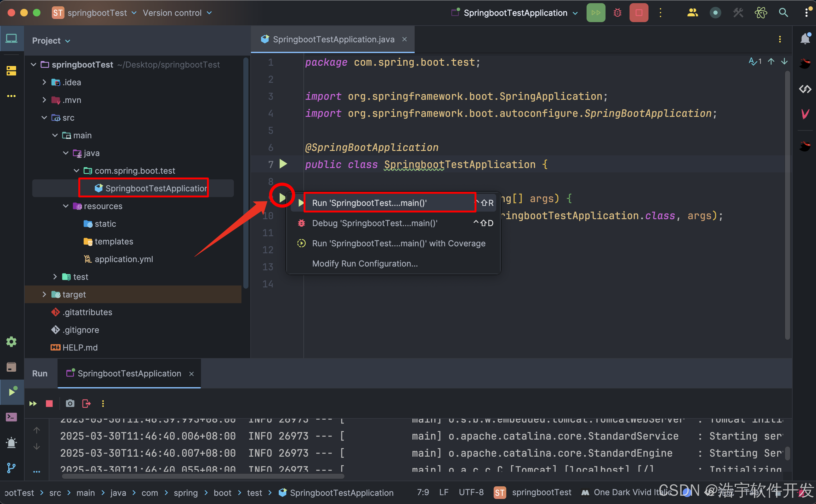This screenshot has width=816, height=504.
Task: Close the SpringbootTestApplication.java editor tab
Action: [x=404, y=39]
